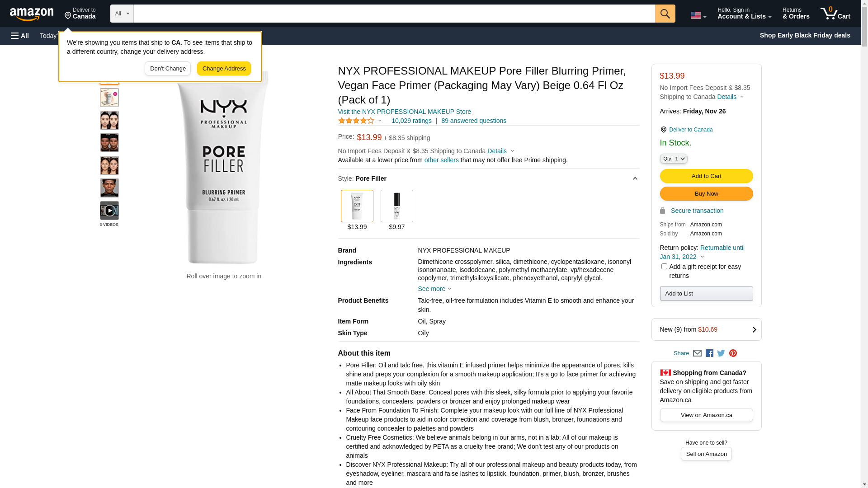This screenshot has width=868, height=488.
Task: Click the Amazon logo
Action: pyautogui.click(x=32, y=14)
